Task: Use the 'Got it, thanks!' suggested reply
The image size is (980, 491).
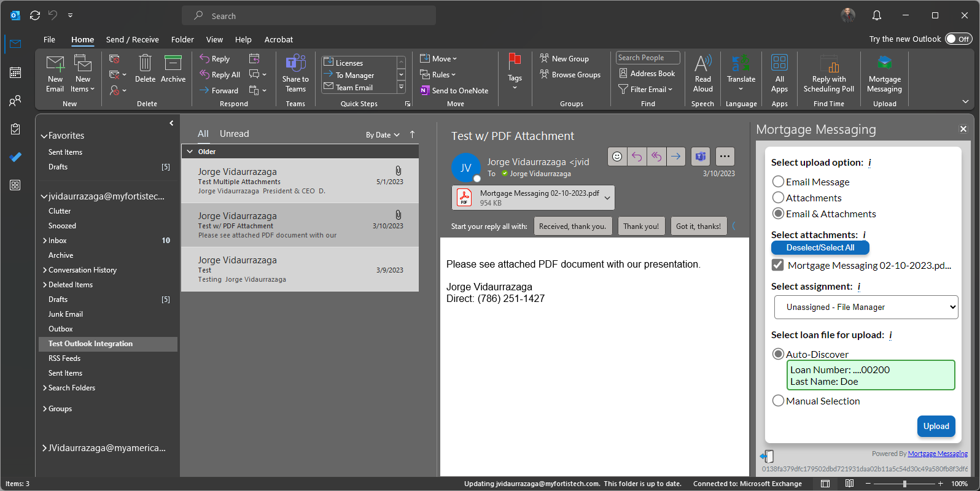Action: coord(698,226)
